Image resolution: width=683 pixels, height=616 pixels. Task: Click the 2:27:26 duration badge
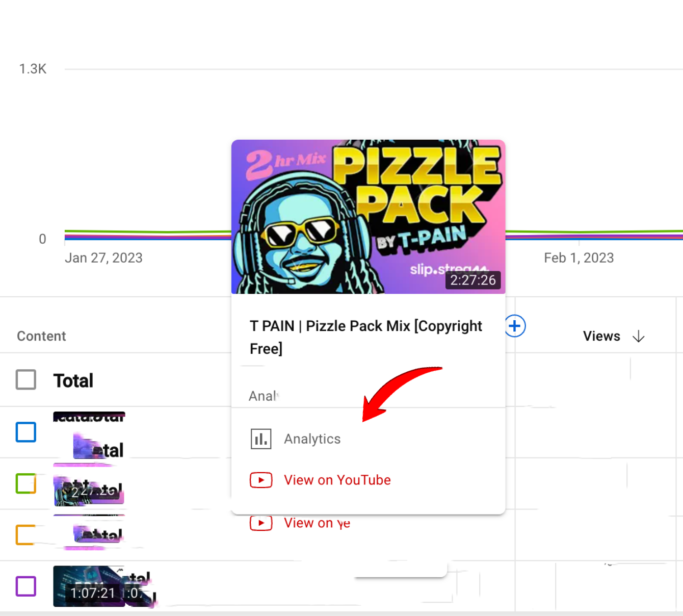tap(472, 280)
